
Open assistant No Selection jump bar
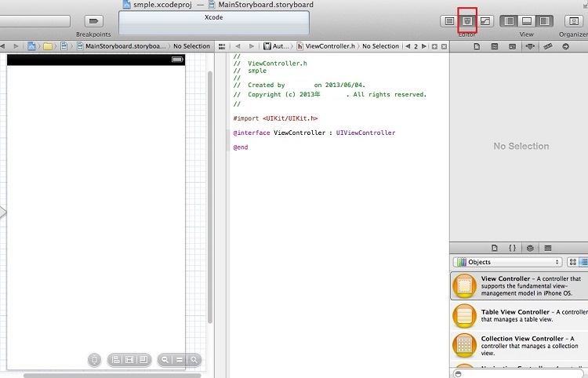[380, 46]
